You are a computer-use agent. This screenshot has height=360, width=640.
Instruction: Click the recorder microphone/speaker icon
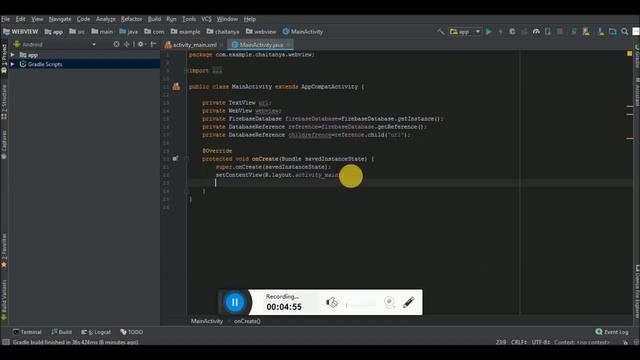[x=331, y=302]
